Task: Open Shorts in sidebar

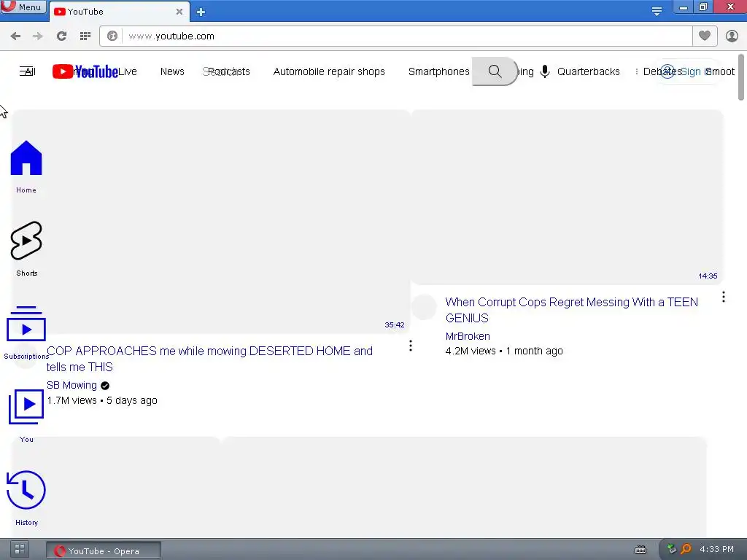Action: click(x=26, y=249)
